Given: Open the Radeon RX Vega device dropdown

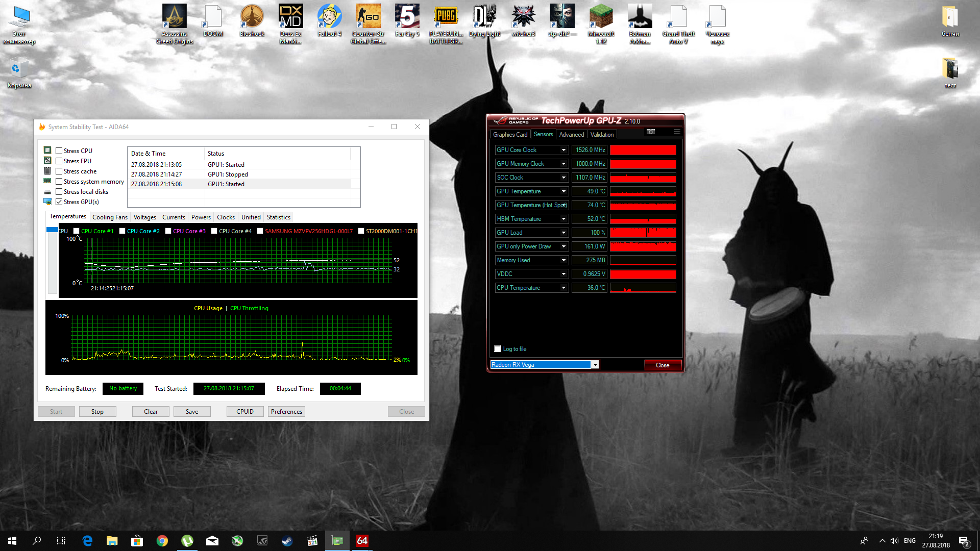Looking at the screenshot, I should 595,365.
